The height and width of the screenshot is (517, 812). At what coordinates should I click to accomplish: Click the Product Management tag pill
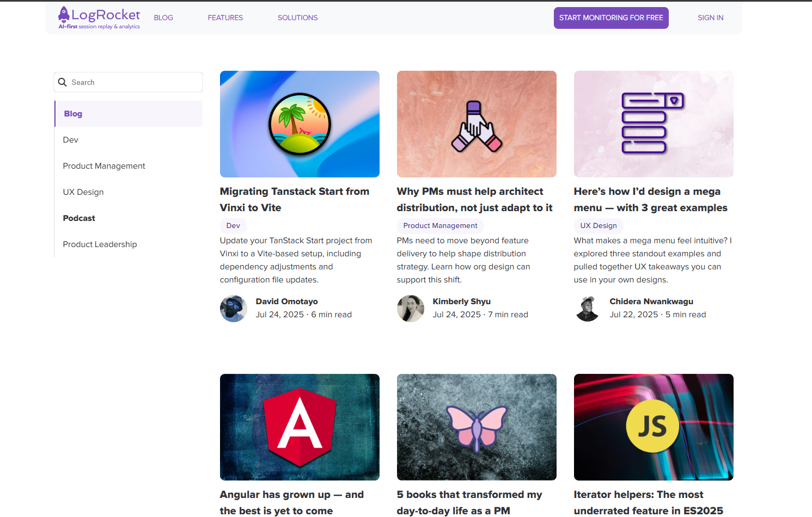point(440,226)
